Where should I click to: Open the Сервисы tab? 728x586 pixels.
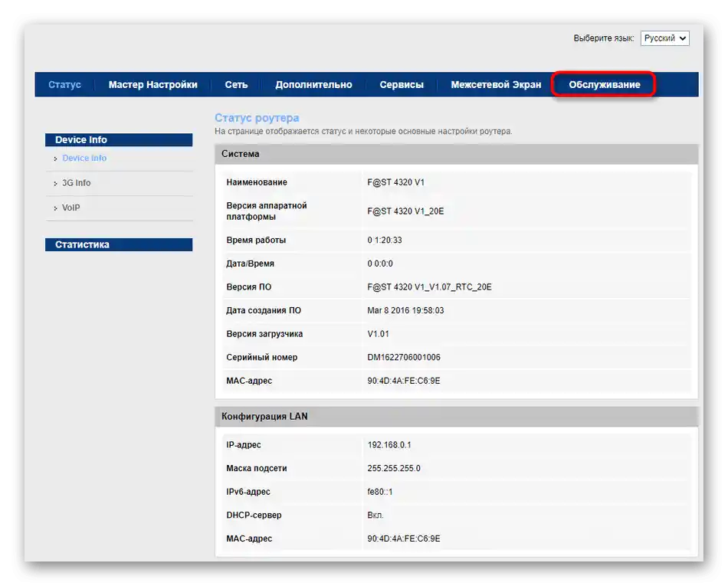(x=402, y=84)
